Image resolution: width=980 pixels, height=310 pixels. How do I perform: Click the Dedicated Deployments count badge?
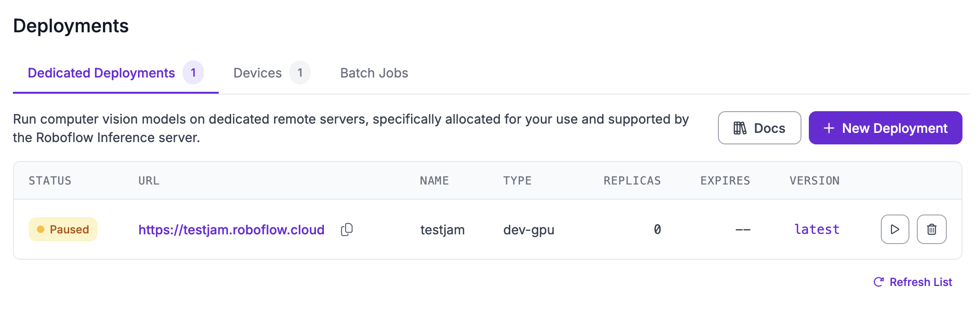click(193, 72)
